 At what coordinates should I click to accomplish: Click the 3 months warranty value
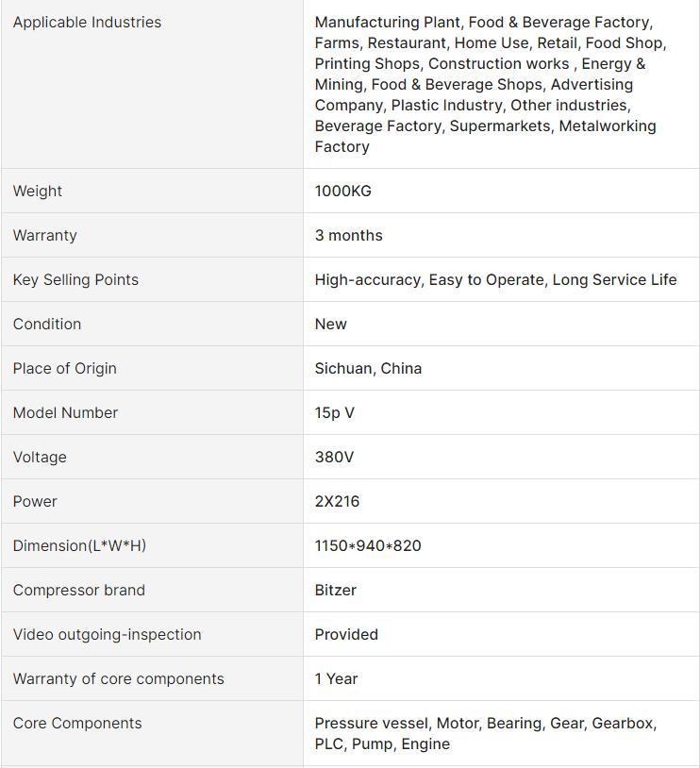349,235
